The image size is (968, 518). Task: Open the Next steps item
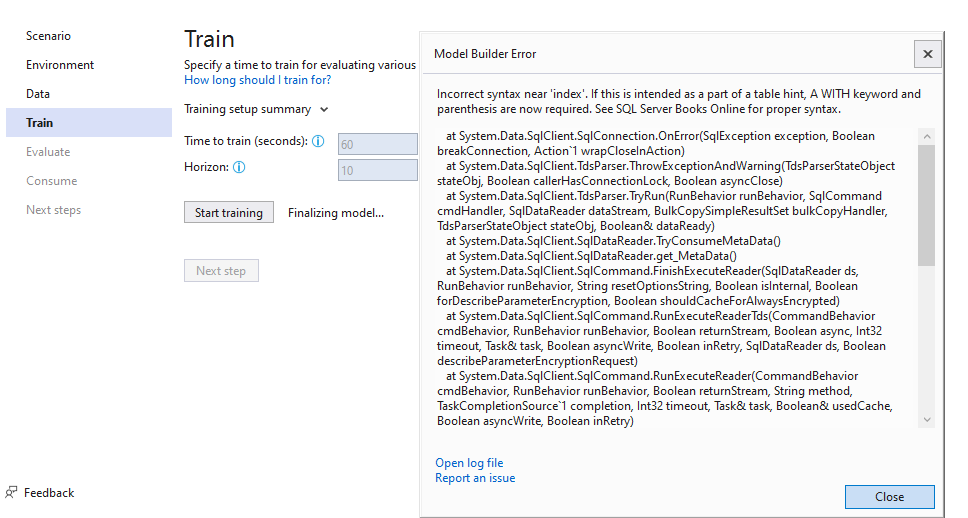coord(54,210)
